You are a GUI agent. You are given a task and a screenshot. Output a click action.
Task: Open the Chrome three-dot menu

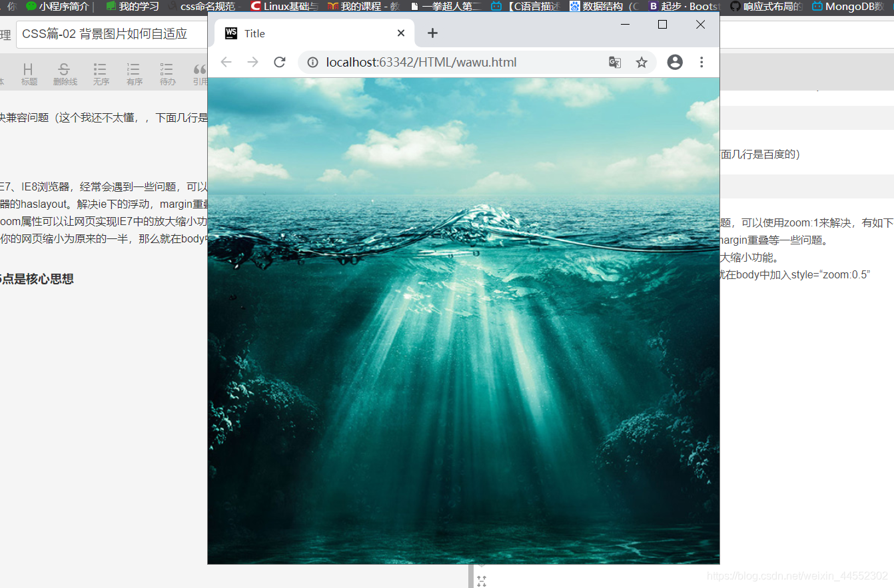pyautogui.click(x=701, y=62)
